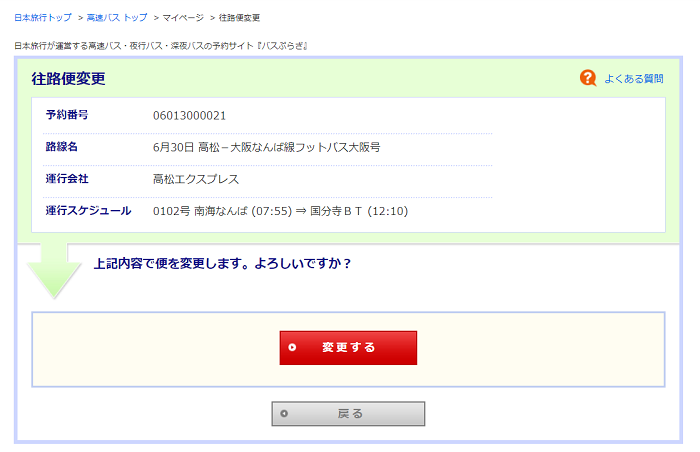Click the 高松エクスプレス company name
700x452 pixels.
196,179
